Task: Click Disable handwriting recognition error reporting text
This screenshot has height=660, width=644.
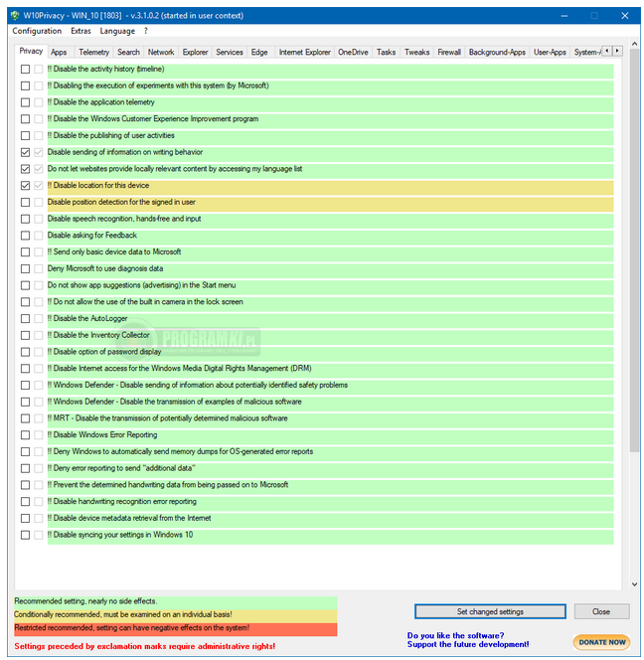Action: (122, 501)
